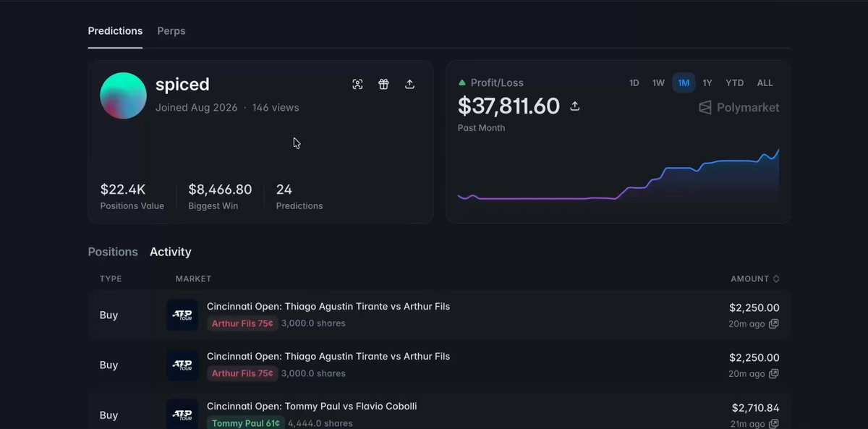
Task: Show the Positions list
Action: (113, 252)
